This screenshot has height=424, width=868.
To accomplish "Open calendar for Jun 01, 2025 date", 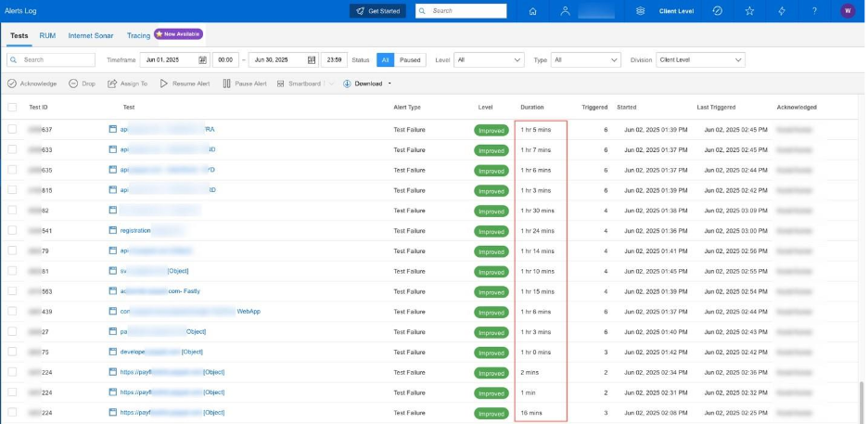I will [202, 59].
